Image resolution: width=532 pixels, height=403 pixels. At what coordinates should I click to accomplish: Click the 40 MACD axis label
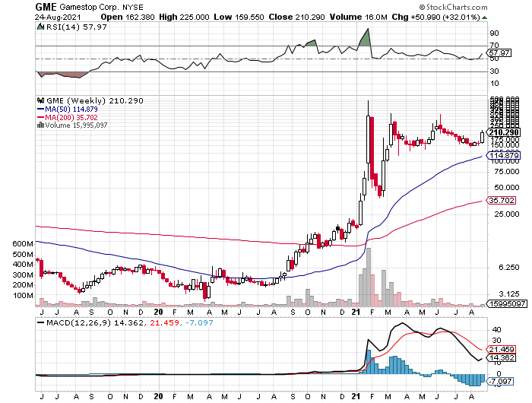pyautogui.click(x=496, y=329)
